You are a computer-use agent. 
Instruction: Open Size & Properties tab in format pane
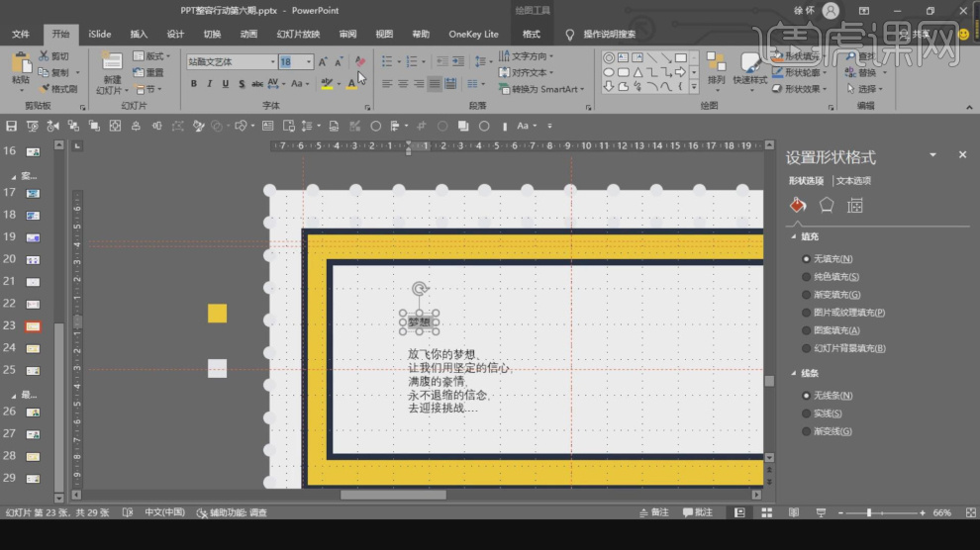coord(855,206)
